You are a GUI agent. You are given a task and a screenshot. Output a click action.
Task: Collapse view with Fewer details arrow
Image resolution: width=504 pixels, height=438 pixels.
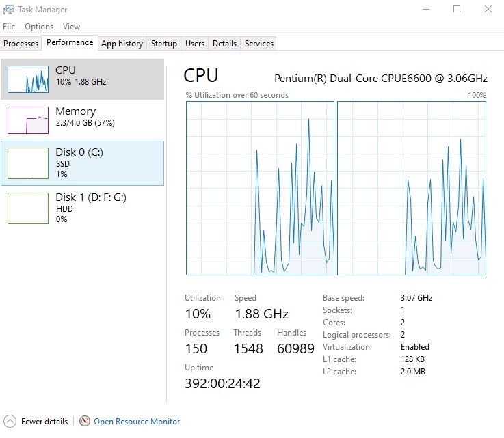(10, 422)
